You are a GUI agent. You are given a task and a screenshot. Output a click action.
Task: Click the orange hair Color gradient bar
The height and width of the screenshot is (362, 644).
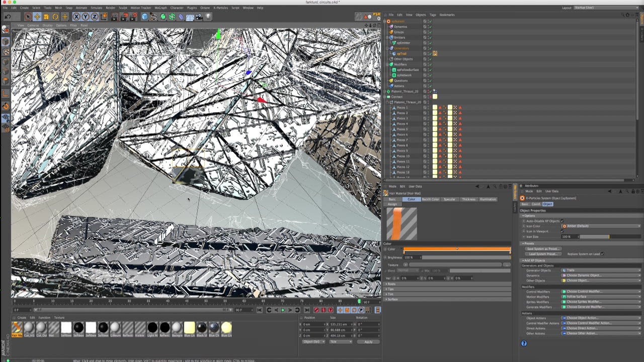[x=457, y=249]
